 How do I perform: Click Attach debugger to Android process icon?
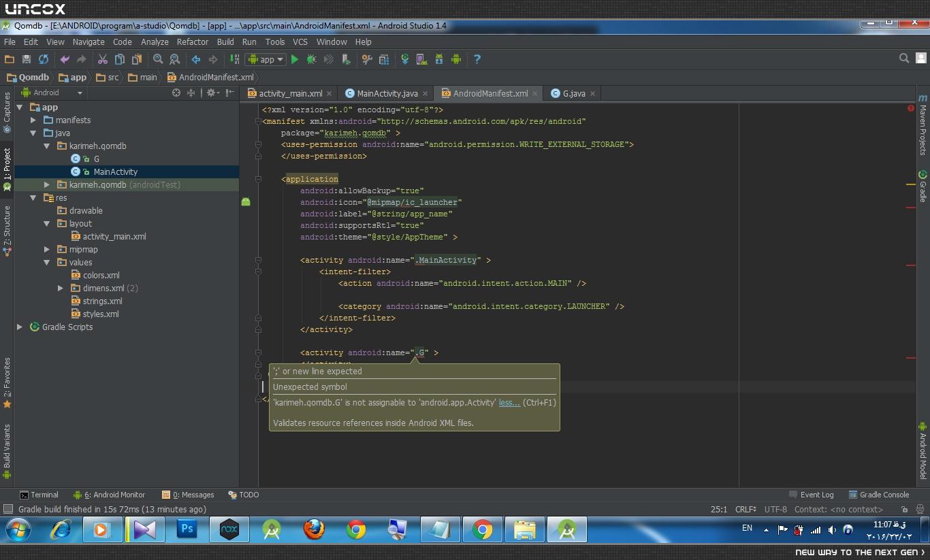[347, 59]
